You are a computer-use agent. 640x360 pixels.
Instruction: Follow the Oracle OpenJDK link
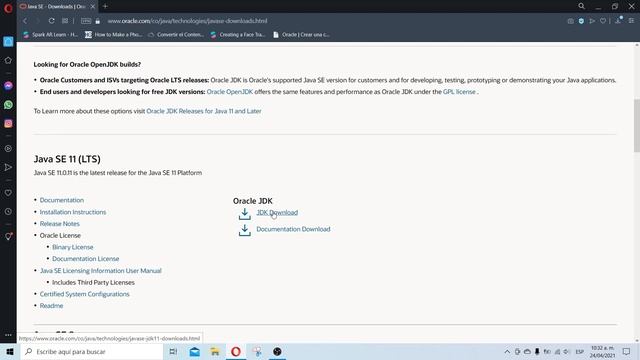[x=230, y=92]
